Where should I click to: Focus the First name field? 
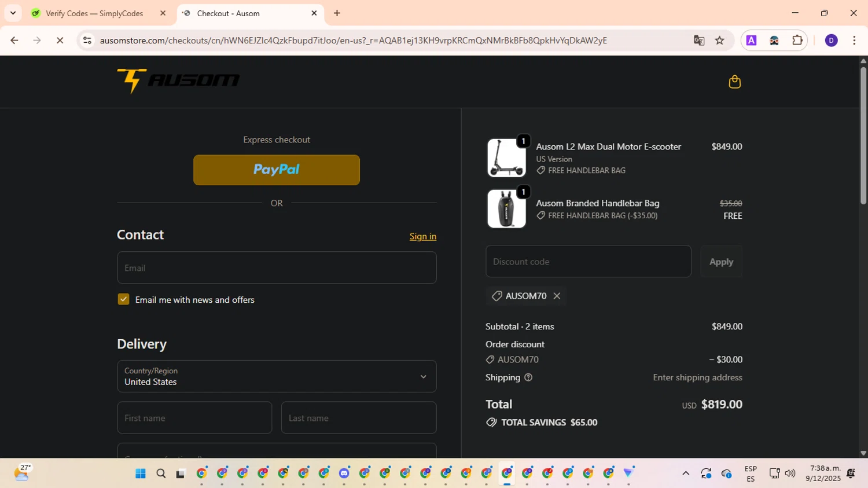(194, 418)
